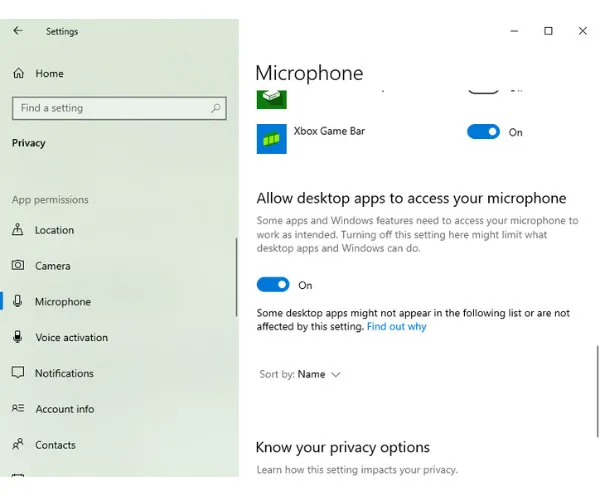Toggle Xbox Game Bar microphone access
Viewport: 600px width, 496px height.
(483, 132)
